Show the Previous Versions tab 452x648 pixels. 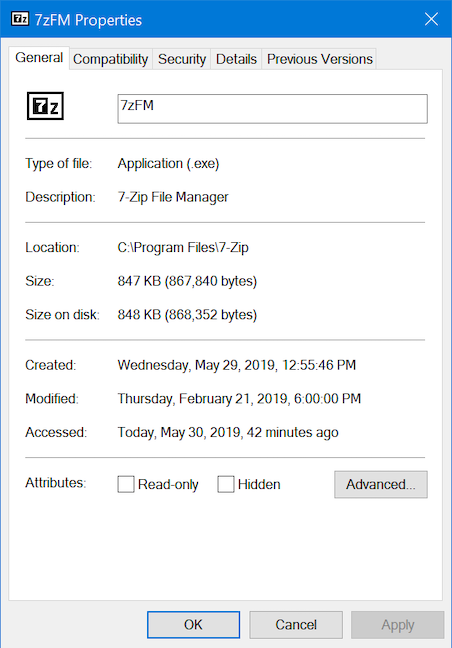(319, 59)
